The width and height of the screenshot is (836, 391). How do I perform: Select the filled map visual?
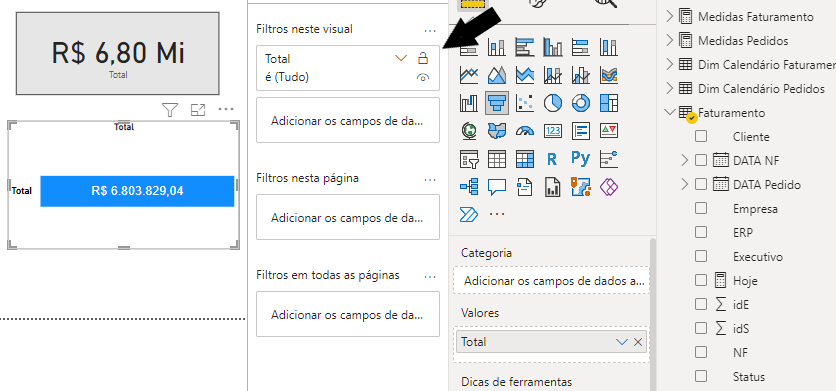[497, 130]
